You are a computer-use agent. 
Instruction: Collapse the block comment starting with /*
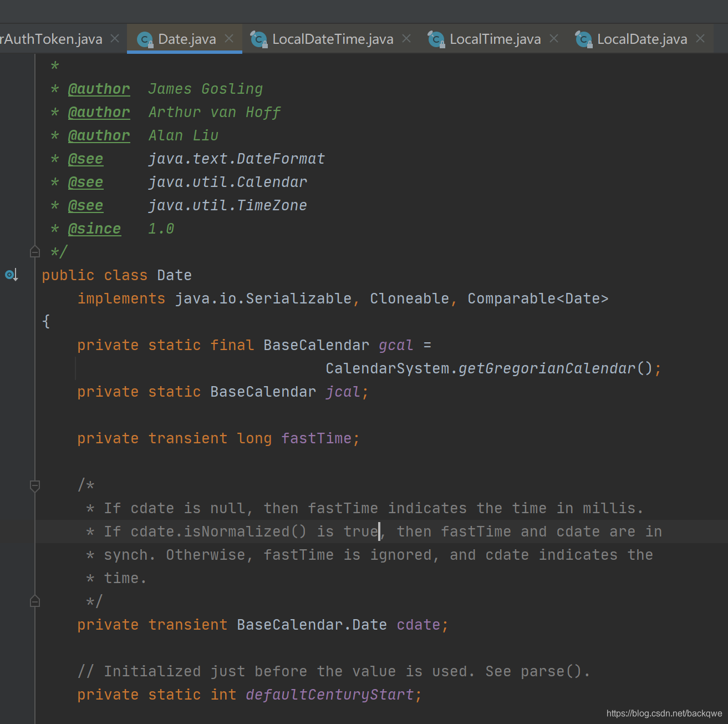coord(35,486)
